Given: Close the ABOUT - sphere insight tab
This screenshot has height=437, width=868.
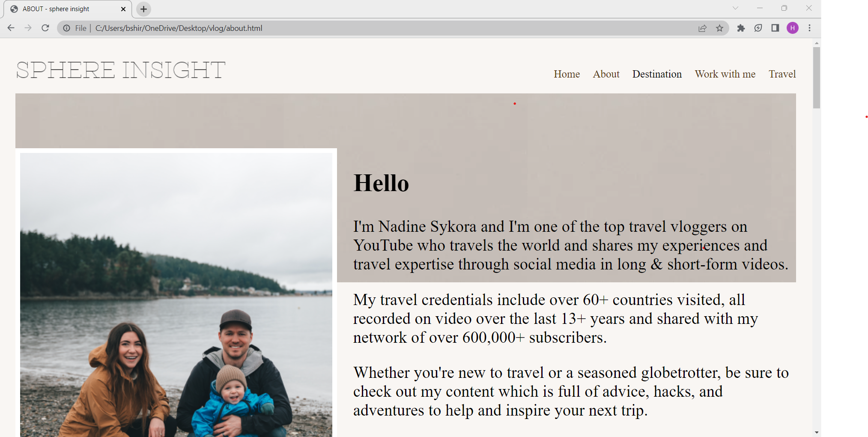Looking at the screenshot, I should point(123,9).
